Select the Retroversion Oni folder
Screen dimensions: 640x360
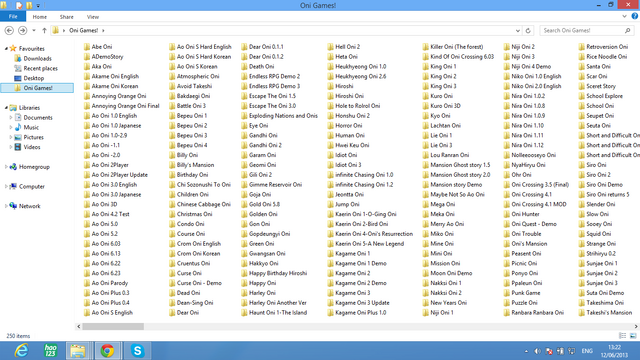603,47
